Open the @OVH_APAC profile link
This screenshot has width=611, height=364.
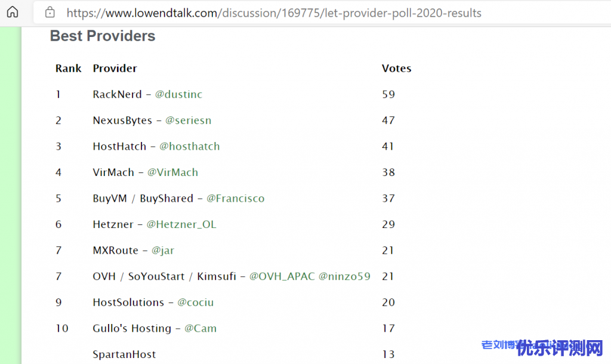point(282,276)
